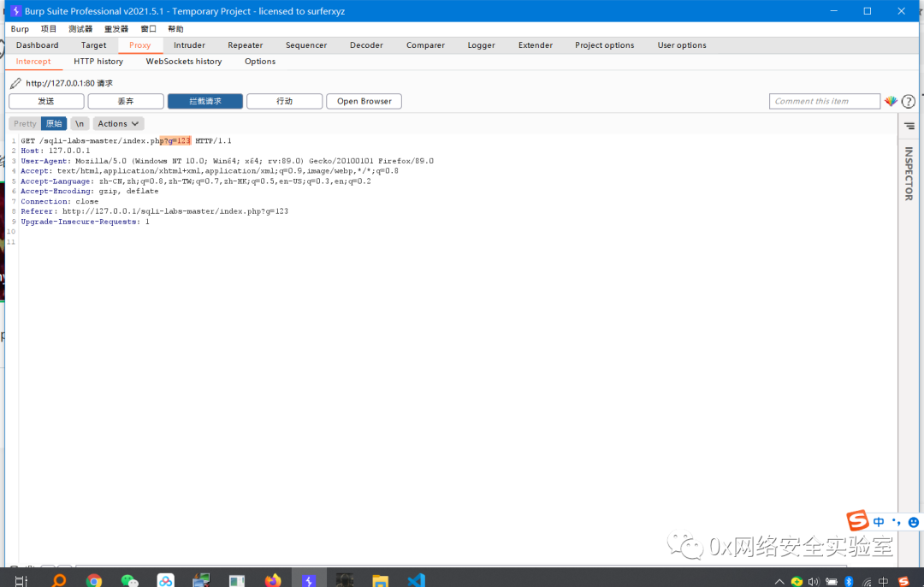Click the Burp Suite taskbar icon

(308, 580)
